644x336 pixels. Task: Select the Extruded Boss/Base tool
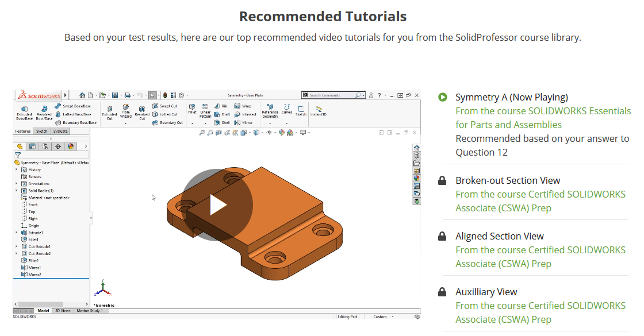coord(24,111)
